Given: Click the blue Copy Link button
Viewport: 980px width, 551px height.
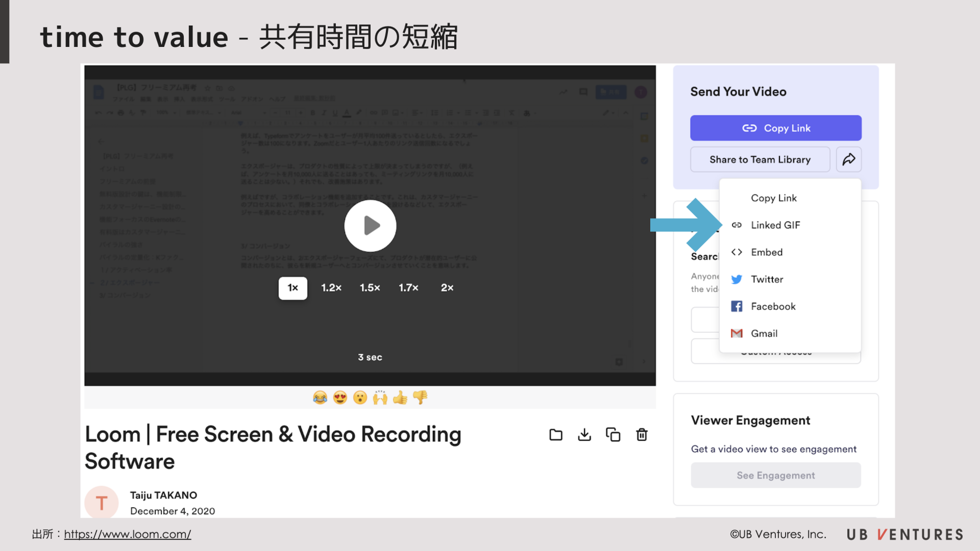Looking at the screenshot, I should (776, 128).
